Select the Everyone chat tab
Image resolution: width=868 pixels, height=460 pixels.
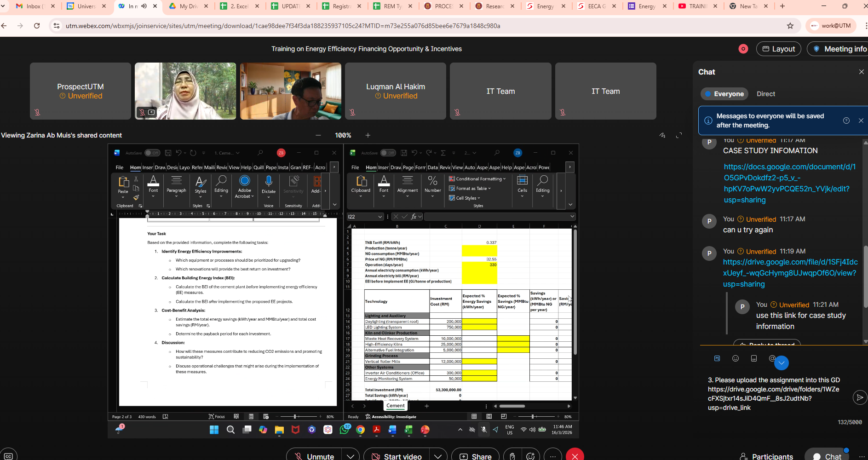coord(724,94)
